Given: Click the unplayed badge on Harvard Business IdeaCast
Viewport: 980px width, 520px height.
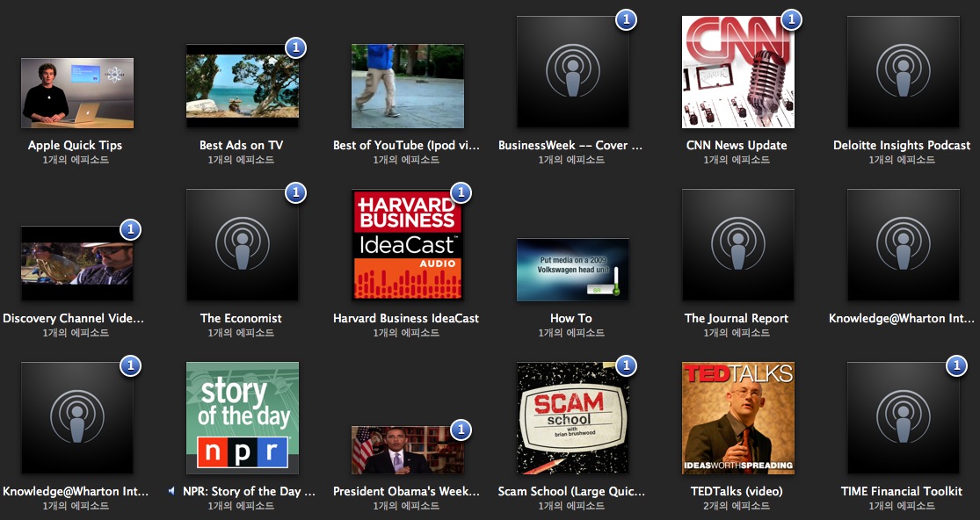Looking at the screenshot, I should click(461, 192).
